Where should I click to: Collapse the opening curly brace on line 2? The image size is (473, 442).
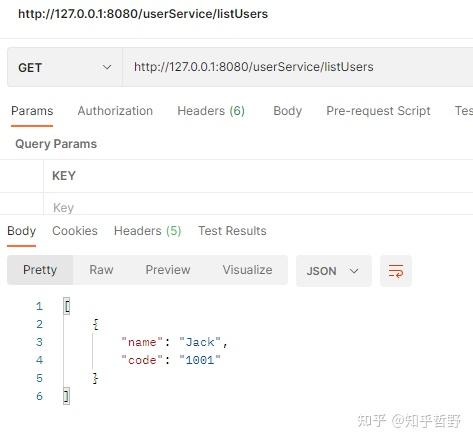pos(96,324)
